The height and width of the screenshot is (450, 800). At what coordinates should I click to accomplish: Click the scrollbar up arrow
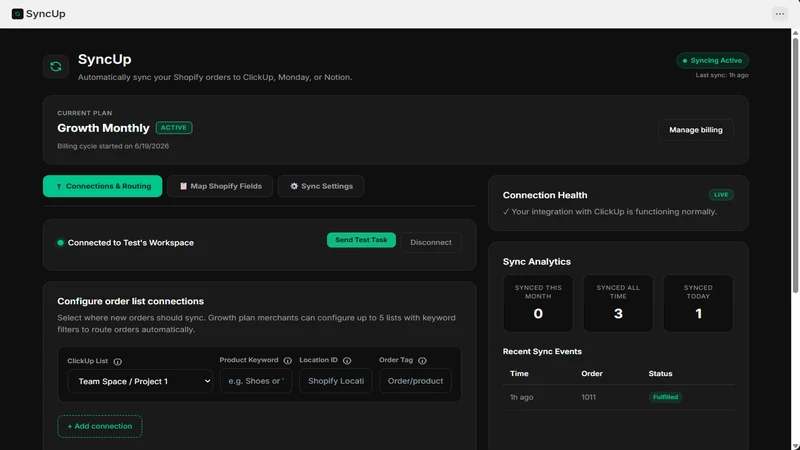795,33
